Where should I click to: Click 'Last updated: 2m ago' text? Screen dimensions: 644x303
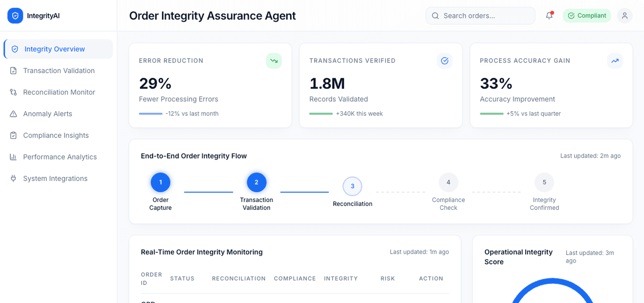(x=590, y=156)
